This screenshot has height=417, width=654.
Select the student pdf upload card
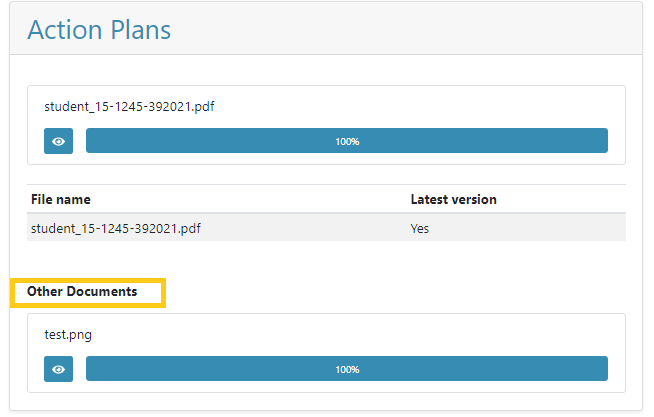[x=327, y=125]
